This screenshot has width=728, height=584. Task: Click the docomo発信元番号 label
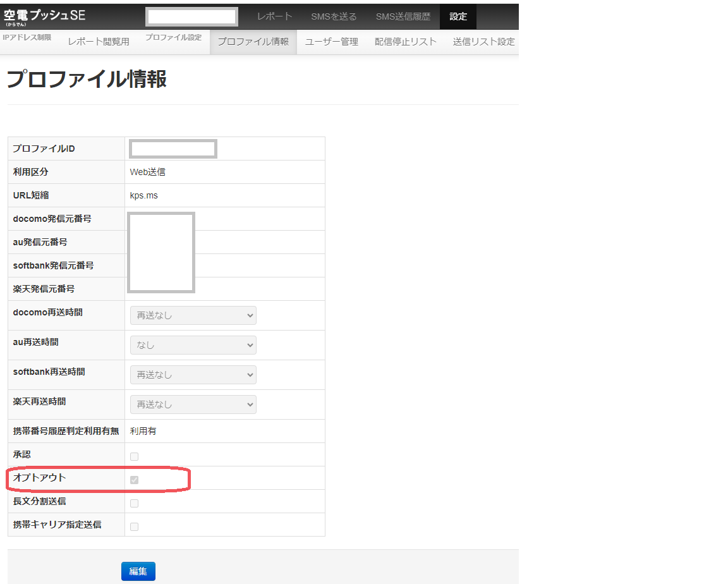tap(52, 219)
